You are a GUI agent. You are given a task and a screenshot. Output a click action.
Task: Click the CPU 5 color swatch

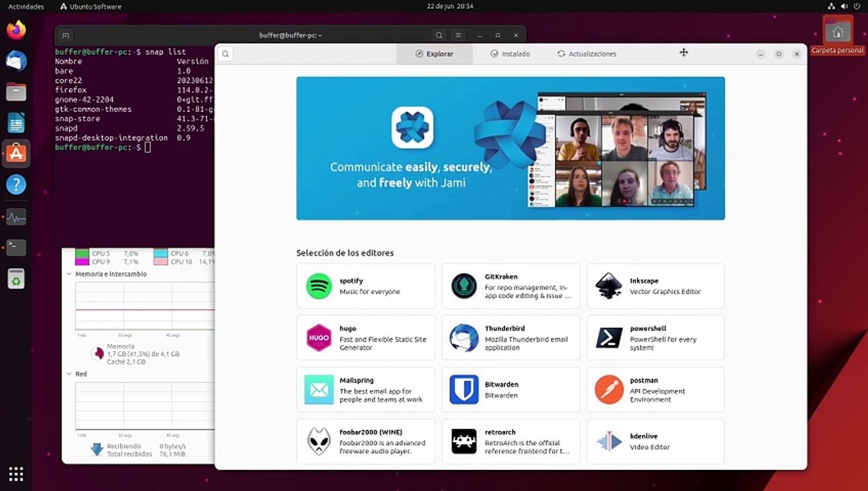pyautogui.click(x=82, y=254)
